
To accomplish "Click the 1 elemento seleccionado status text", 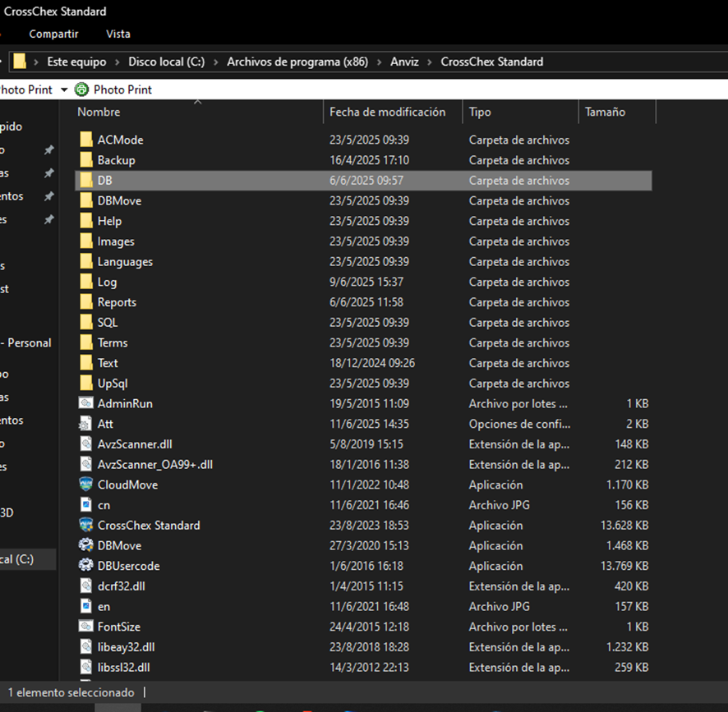I will point(71,692).
